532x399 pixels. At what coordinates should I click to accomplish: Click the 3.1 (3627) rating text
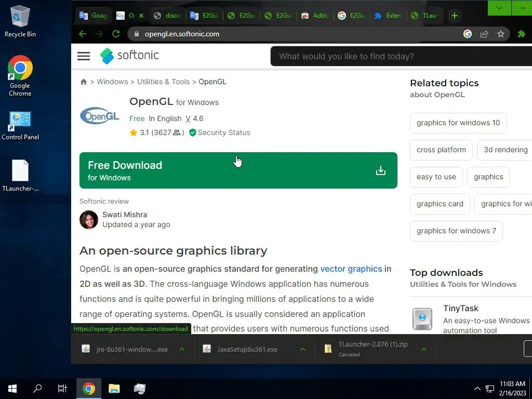pos(162,132)
